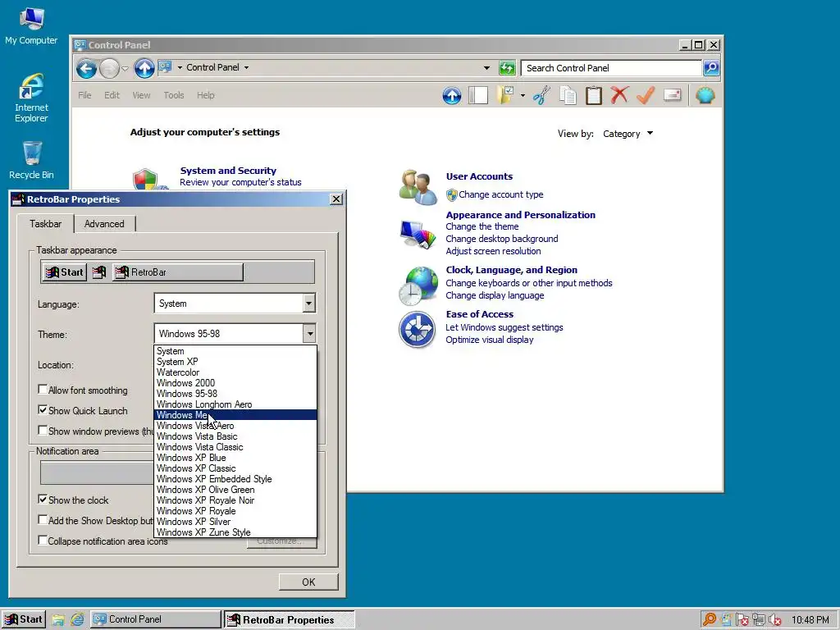Select Windows XP Zune Style theme entry
The height and width of the screenshot is (630, 840).
click(235, 532)
